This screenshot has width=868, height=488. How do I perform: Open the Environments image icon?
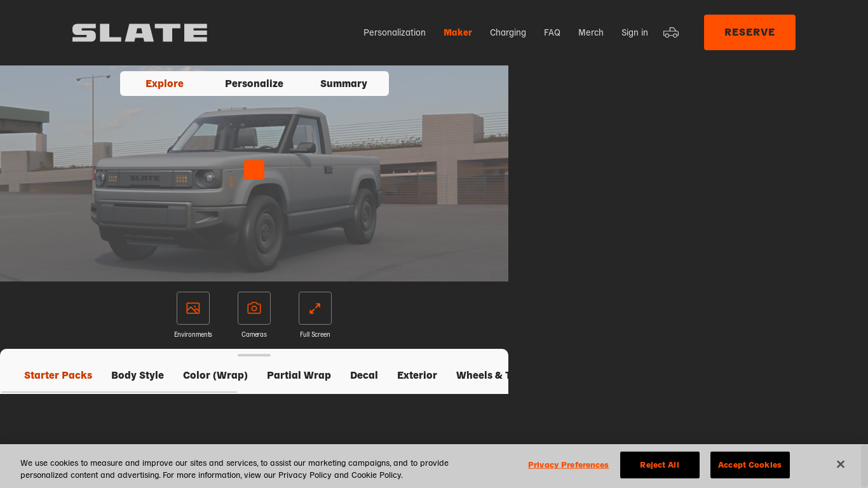coord(193,308)
